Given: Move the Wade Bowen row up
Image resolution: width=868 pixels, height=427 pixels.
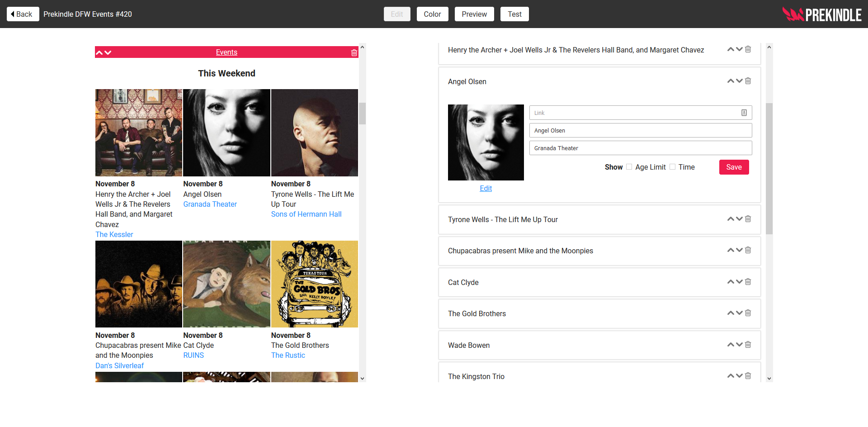Looking at the screenshot, I should pos(731,345).
